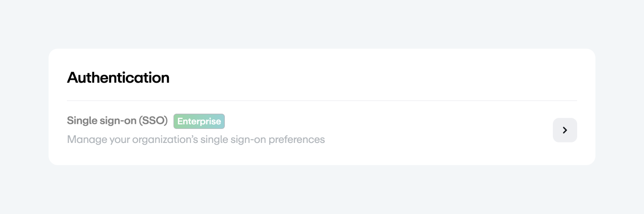Click the light gray background below the card

(322, 190)
